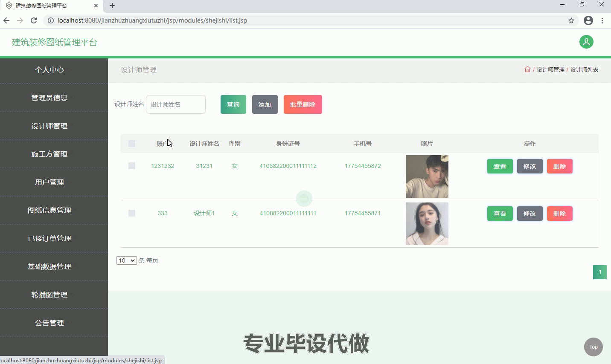Click the Top scroll button
The height and width of the screenshot is (364, 611).
click(594, 347)
